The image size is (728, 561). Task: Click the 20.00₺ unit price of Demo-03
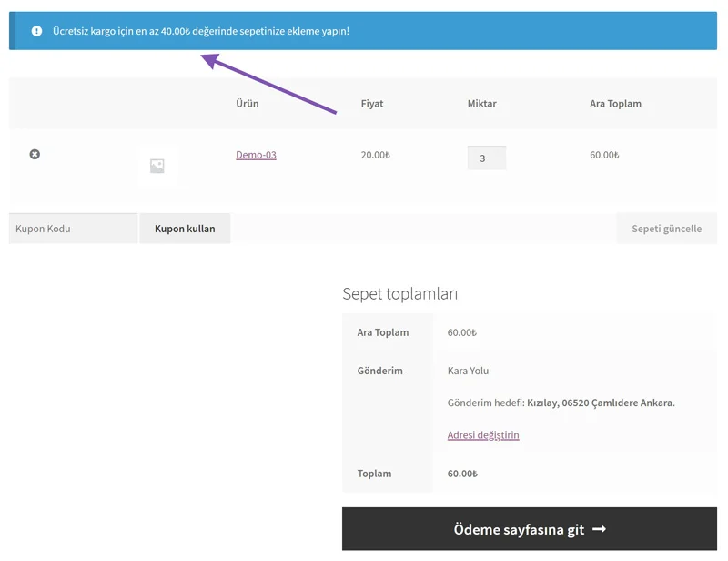tap(375, 155)
